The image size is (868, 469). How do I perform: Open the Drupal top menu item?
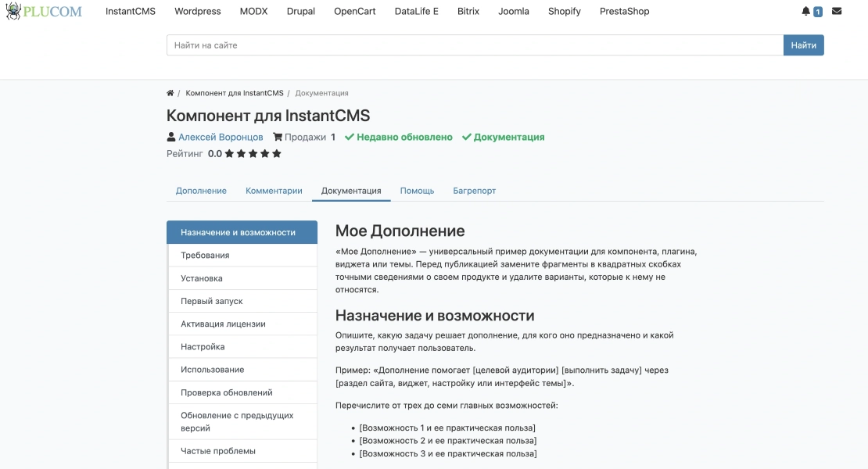(300, 11)
